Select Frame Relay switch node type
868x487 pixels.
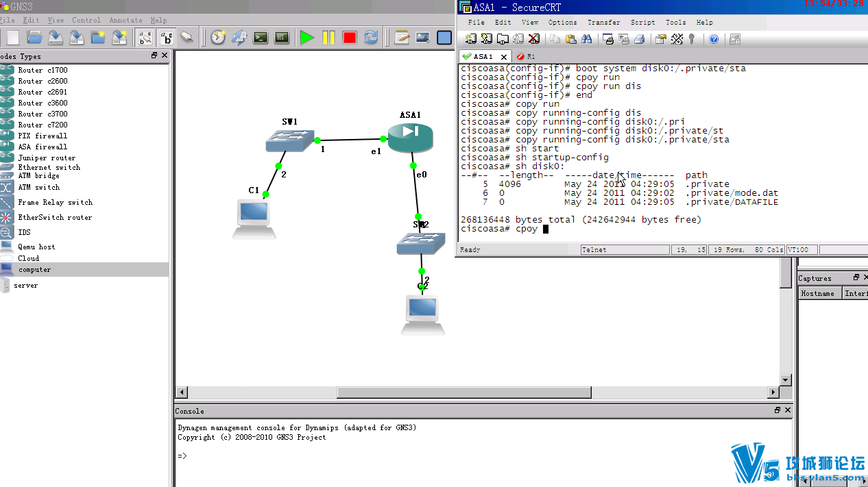coord(55,202)
